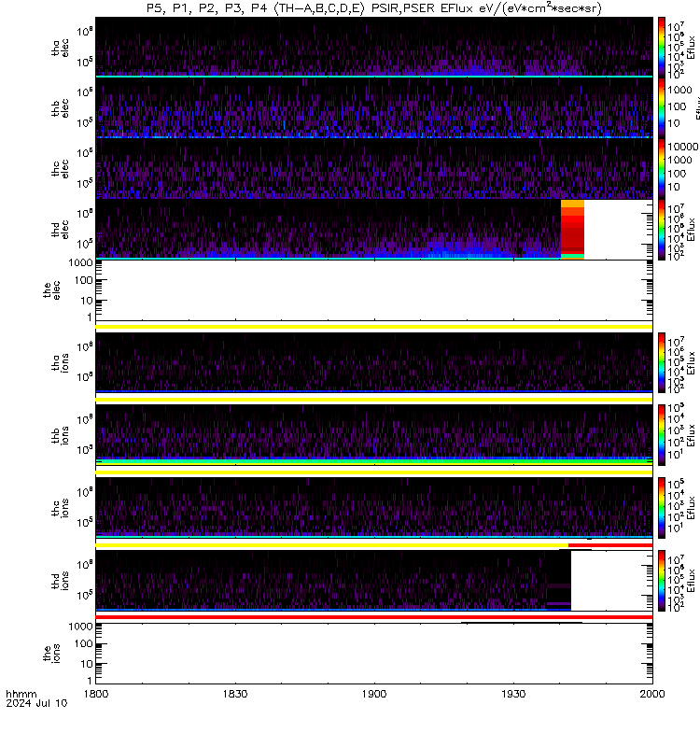Select the 'the ions' panel label
700x747 pixels.
point(51,654)
